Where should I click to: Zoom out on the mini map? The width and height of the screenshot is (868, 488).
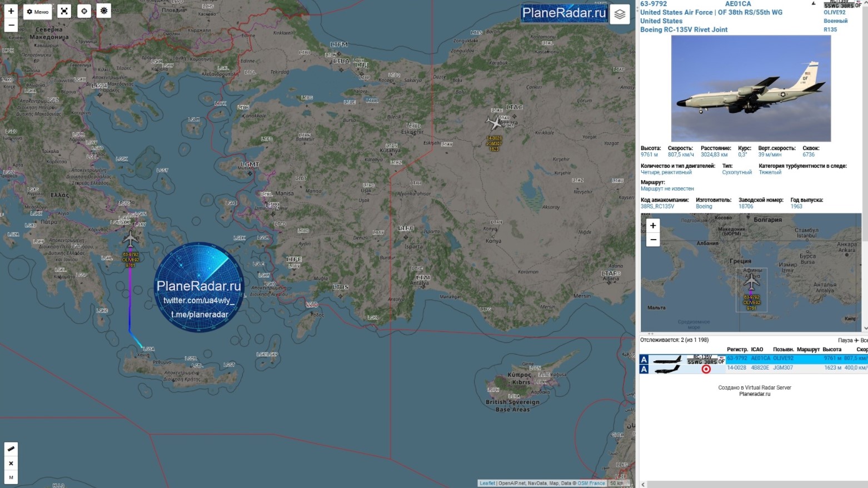[x=653, y=240]
